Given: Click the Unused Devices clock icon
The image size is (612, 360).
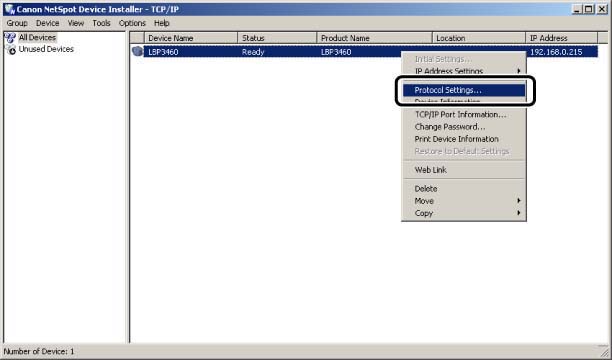Looking at the screenshot, I should (x=11, y=50).
